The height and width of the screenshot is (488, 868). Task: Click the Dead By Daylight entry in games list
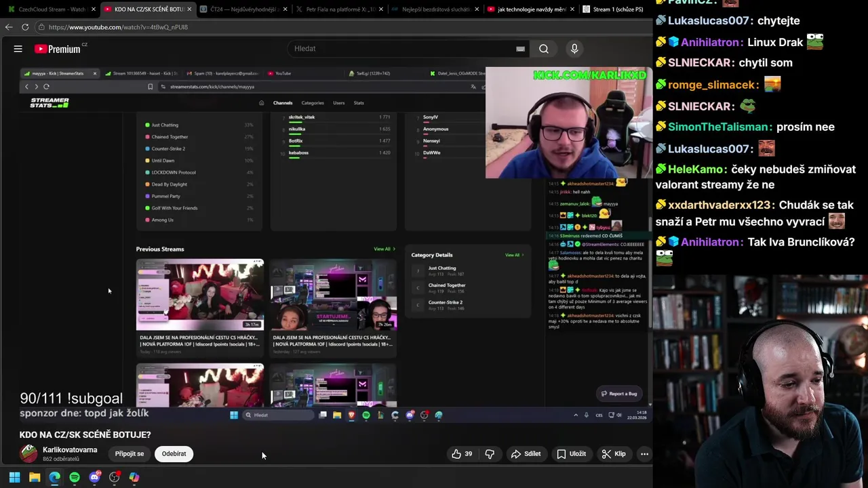click(199, 184)
